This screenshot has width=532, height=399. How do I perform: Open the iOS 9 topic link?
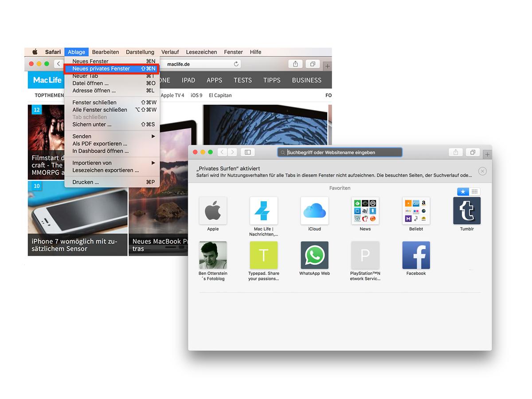point(196,95)
